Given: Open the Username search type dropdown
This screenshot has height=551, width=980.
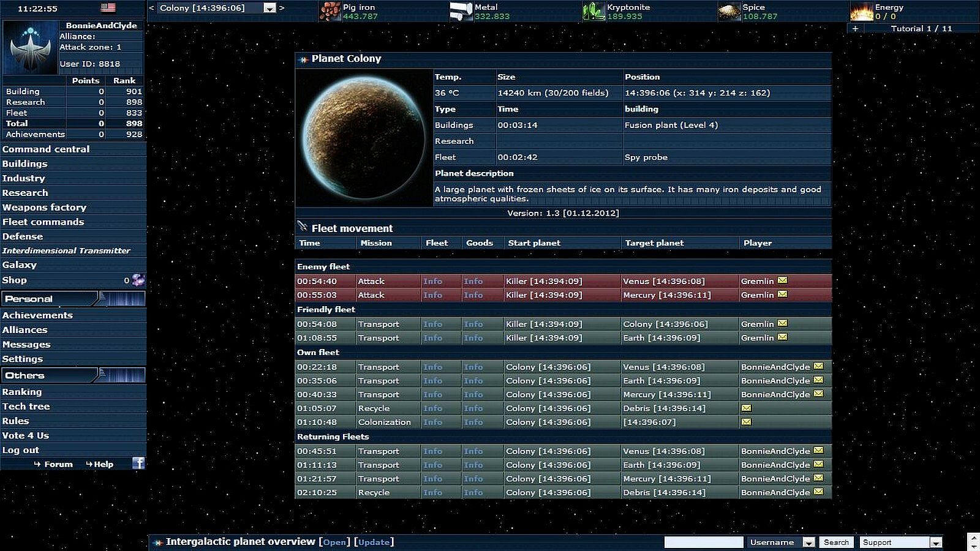Looking at the screenshot, I should coord(809,542).
